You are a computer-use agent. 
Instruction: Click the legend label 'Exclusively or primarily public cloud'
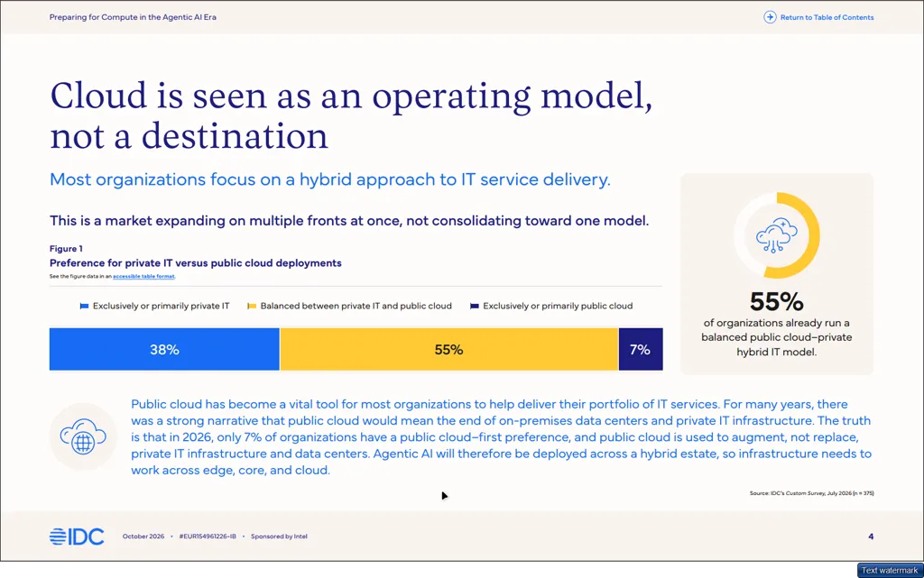point(558,306)
